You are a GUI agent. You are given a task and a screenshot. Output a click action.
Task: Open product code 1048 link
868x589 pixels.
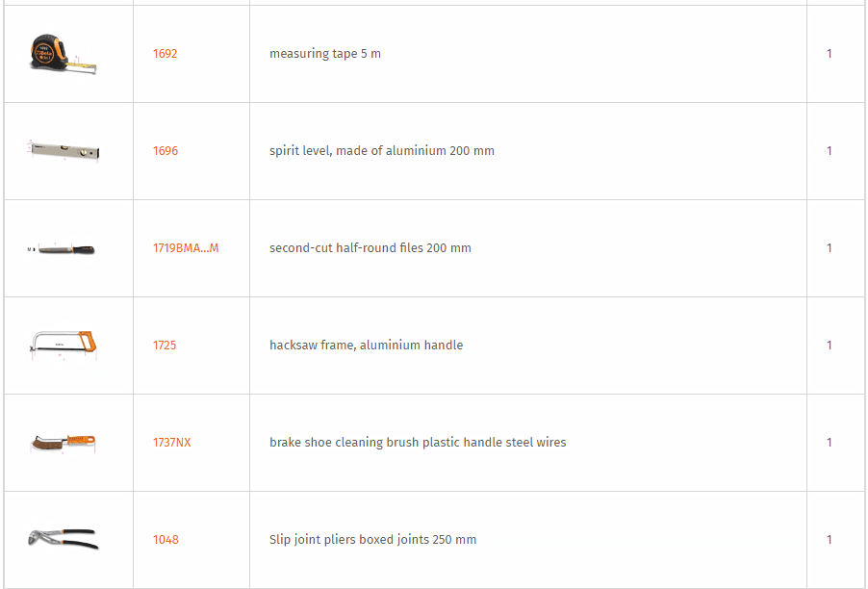point(166,539)
